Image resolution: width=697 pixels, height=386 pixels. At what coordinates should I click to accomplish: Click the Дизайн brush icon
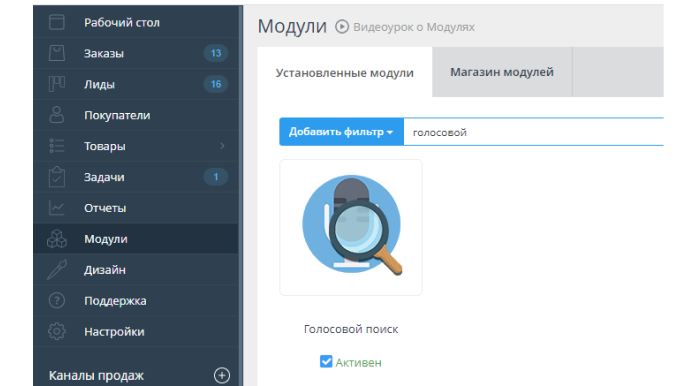coord(57,269)
